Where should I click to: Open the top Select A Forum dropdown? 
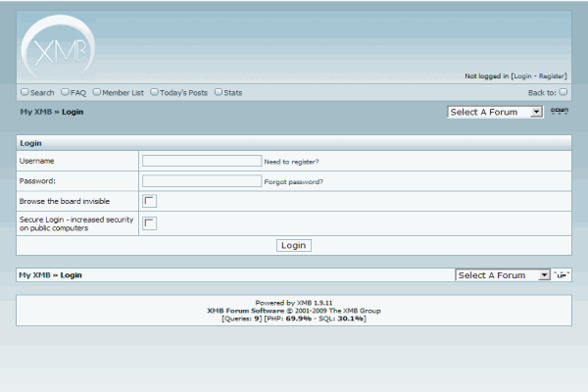[x=495, y=112]
